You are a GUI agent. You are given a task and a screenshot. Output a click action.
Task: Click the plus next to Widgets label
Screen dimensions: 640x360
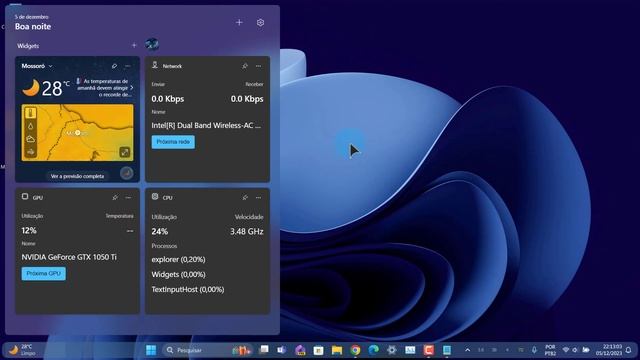coord(134,45)
